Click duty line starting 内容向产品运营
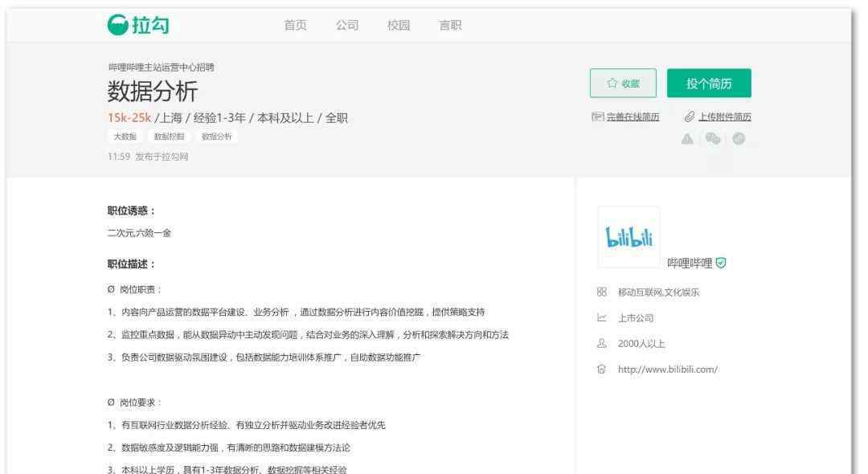 pyautogui.click(x=296, y=312)
